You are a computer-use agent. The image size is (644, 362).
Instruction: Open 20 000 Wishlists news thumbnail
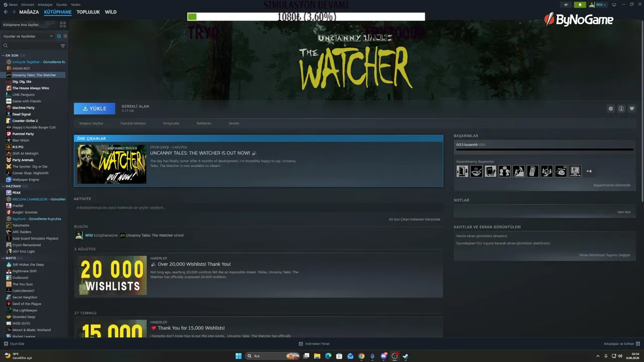(x=112, y=276)
